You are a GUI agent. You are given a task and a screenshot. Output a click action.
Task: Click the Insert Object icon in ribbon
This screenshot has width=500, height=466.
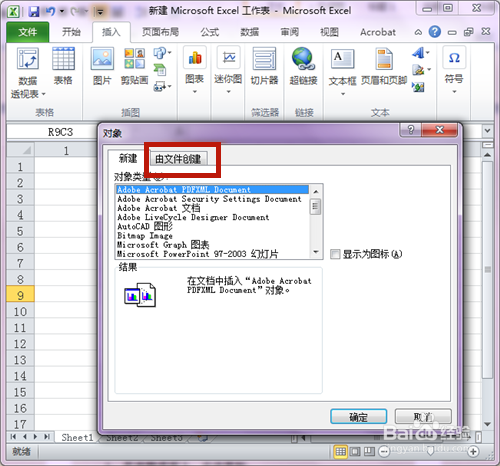click(x=418, y=87)
